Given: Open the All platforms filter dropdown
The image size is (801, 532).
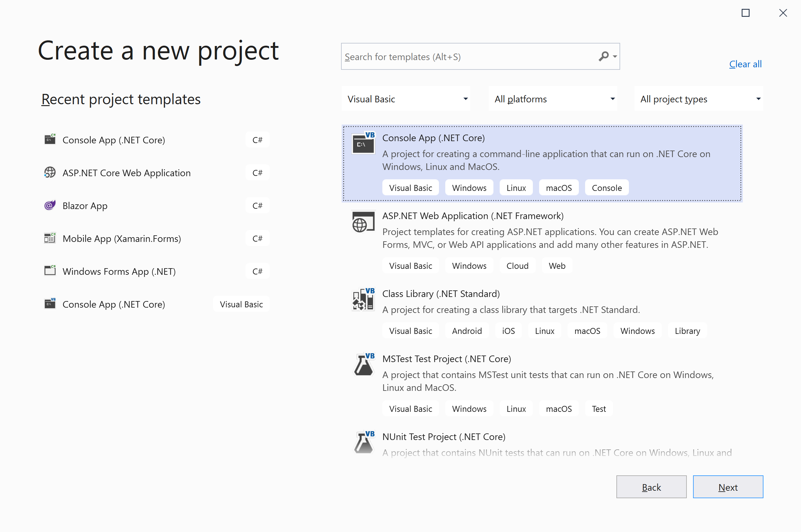Looking at the screenshot, I should 553,99.
